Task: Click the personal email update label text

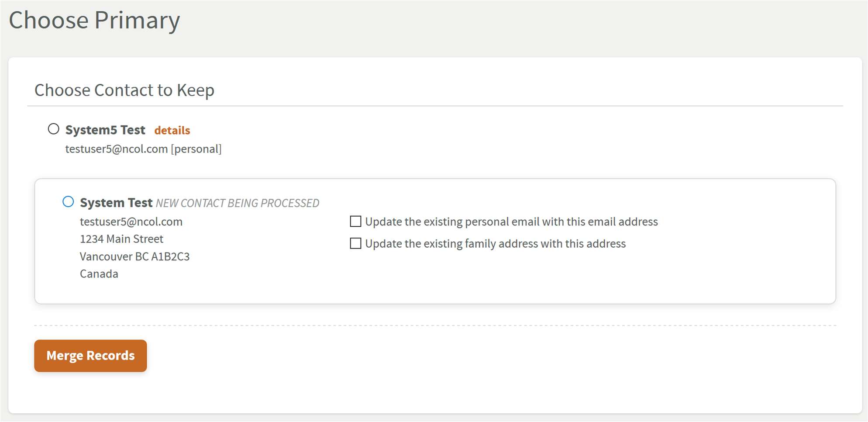Action: (511, 222)
